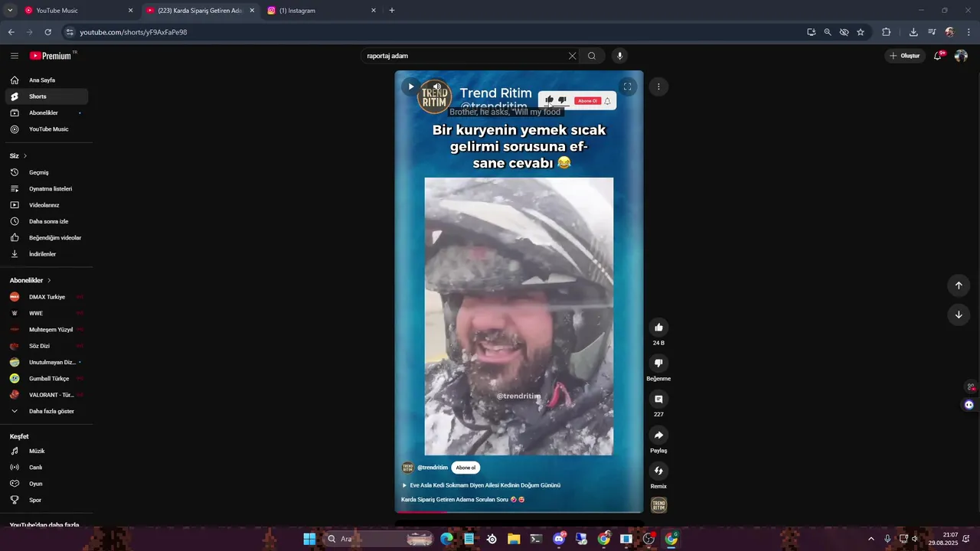The image size is (980, 551).
Task: Subscribe via white Abone ol button
Action: pyautogui.click(x=465, y=468)
